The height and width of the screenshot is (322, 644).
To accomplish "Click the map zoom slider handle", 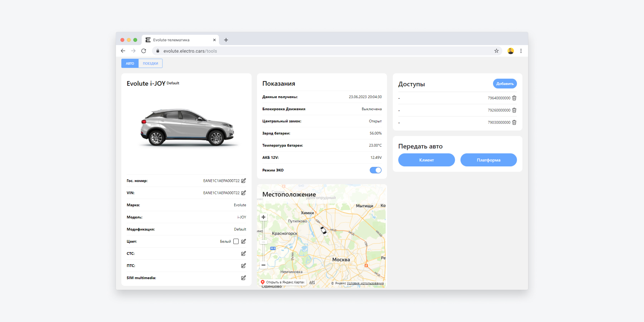I will pos(263,242).
